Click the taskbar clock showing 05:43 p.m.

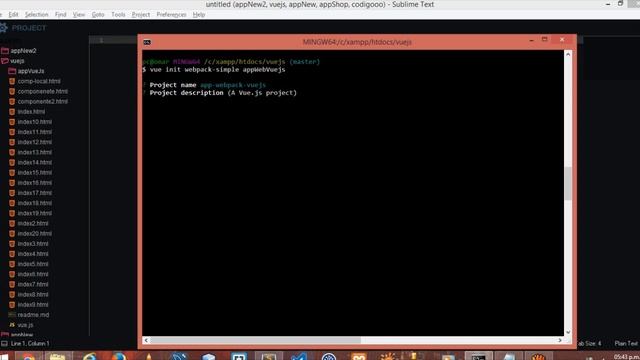[626, 357]
